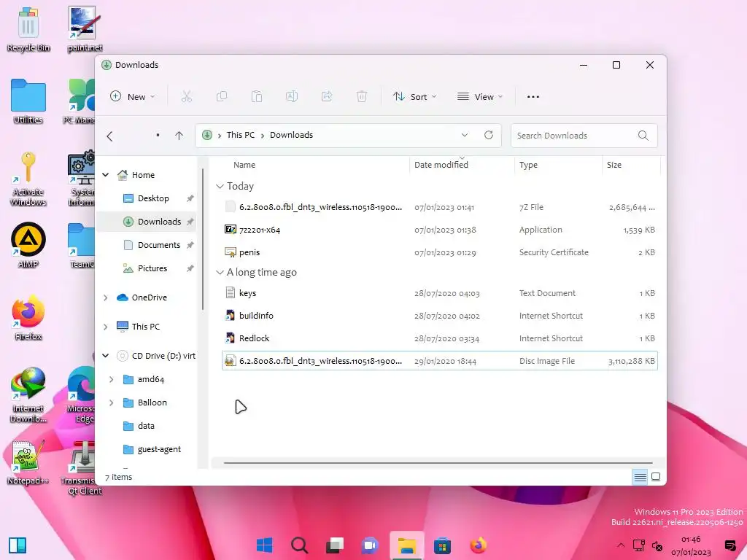Select the Redlock internet shortcut

click(440, 338)
